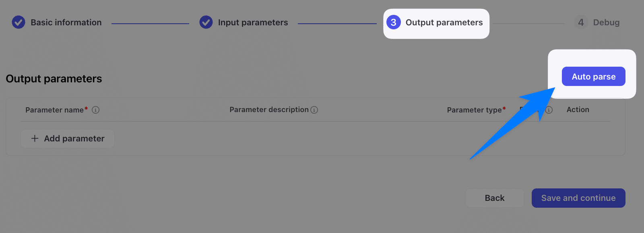Jump to the Debug step
The width and height of the screenshot is (644, 233).
pyautogui.click(x=606, y=22)
